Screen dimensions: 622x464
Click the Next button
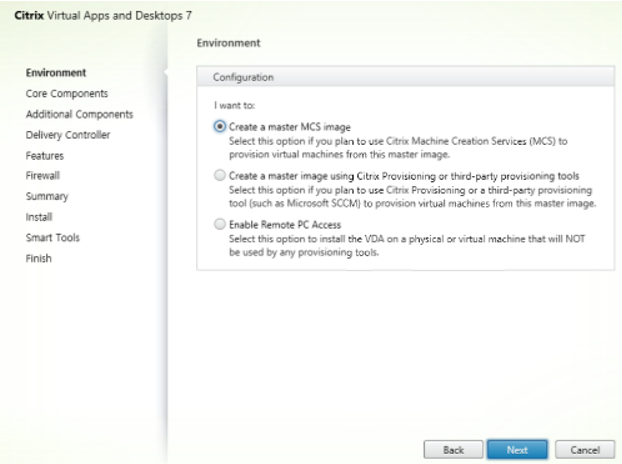coord(517,450)
